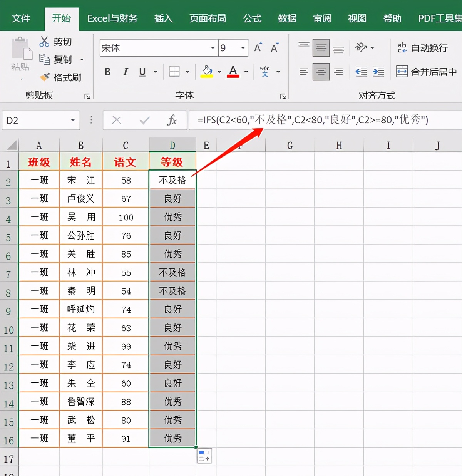Click the Auto Fill Options icon below the table

pyautogui.click(x=204, y=456)
